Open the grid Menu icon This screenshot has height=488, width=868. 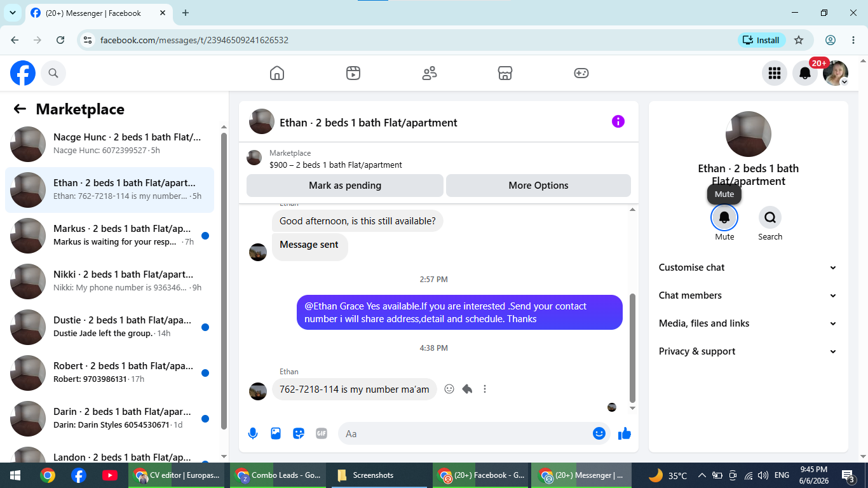(x=774, y=73)
